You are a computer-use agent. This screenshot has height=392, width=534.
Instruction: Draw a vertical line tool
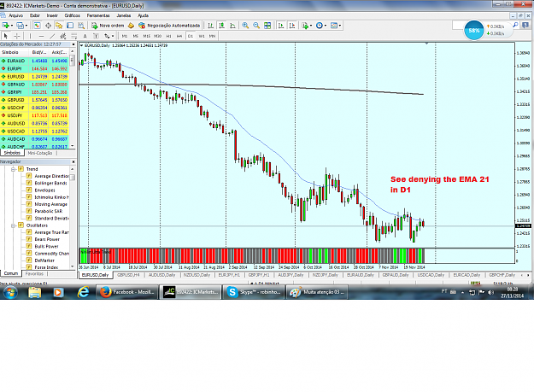click(x=30, y=36)
